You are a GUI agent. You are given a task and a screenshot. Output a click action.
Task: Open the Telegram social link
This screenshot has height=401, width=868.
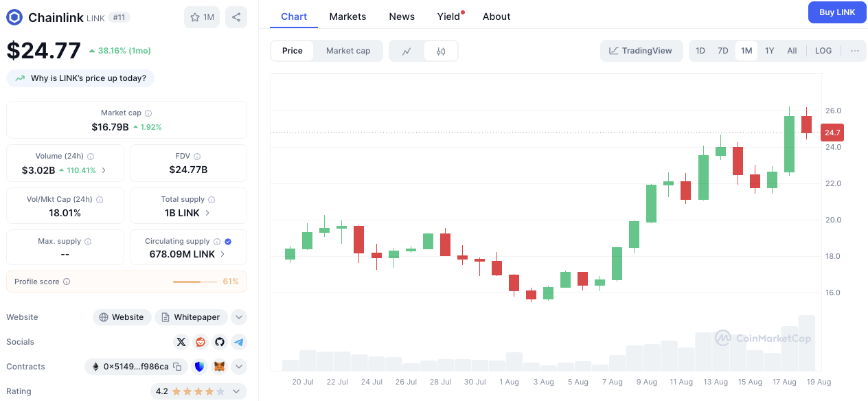pyautogui.click(x=238, y=342)
